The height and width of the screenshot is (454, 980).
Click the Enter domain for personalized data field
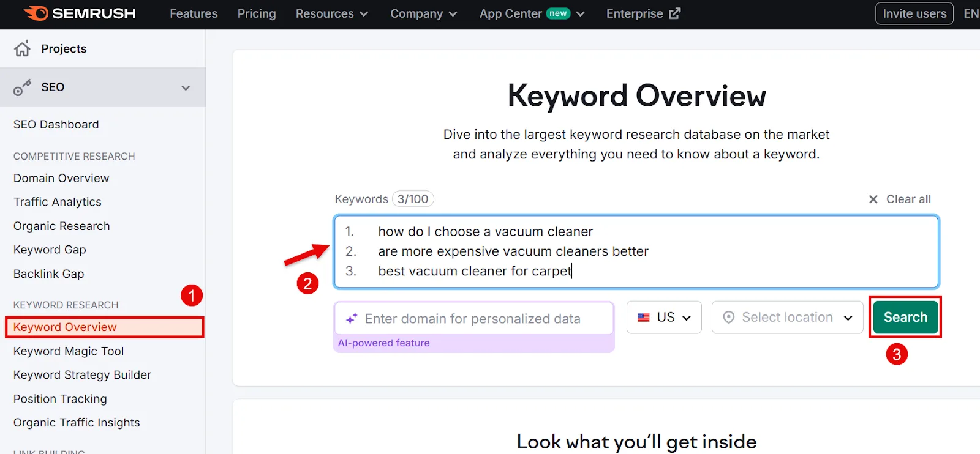coord(474,319)
